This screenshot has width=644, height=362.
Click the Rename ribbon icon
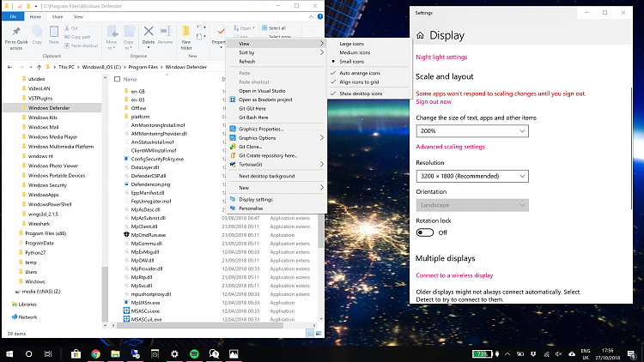165,31
